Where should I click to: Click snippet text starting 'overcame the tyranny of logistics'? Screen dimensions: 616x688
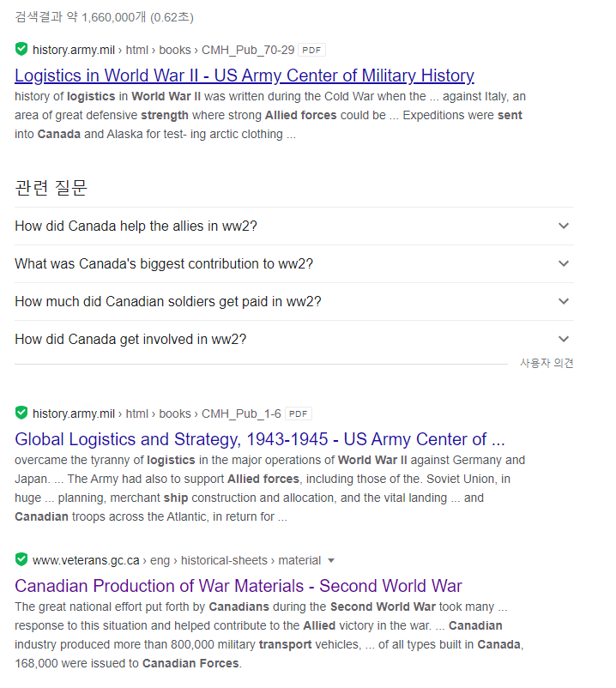270,488
